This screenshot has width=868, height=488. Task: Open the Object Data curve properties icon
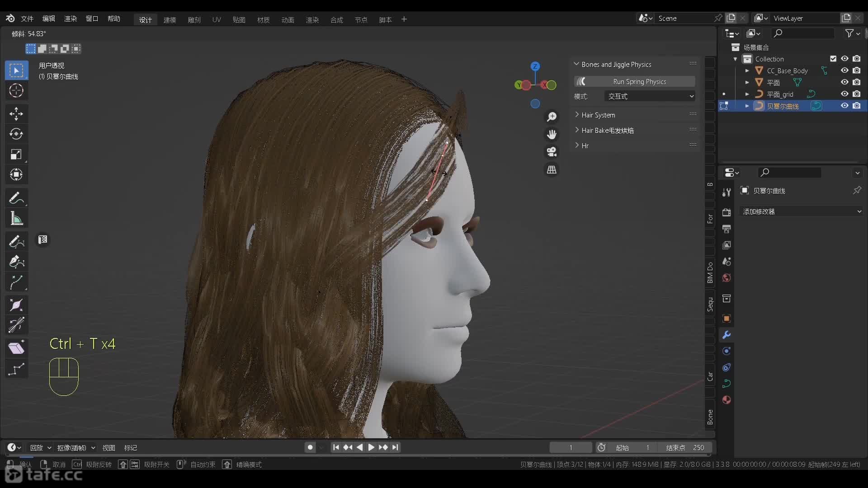click(x=726, y=384)
